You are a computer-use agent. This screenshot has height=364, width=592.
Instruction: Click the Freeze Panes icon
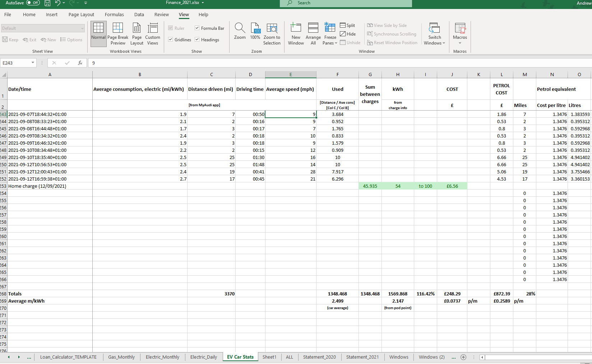pyautogui.click(x=330, y=28)
